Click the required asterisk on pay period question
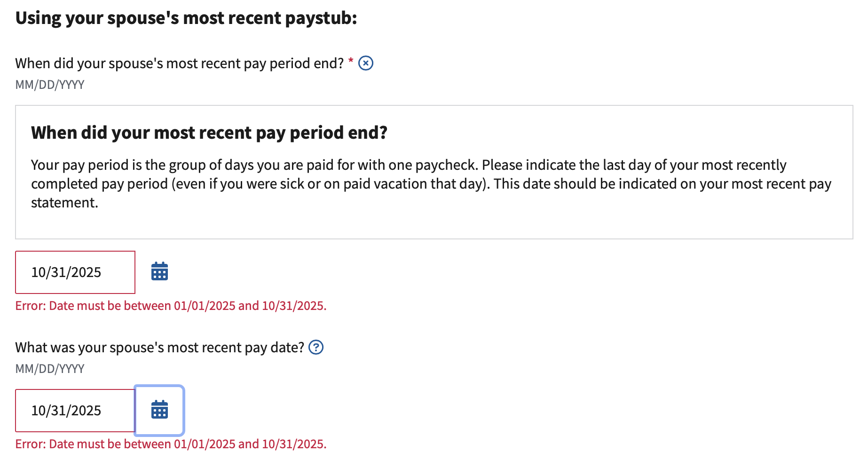The height and width of the screenshot is (460, 868). (351, 62)
